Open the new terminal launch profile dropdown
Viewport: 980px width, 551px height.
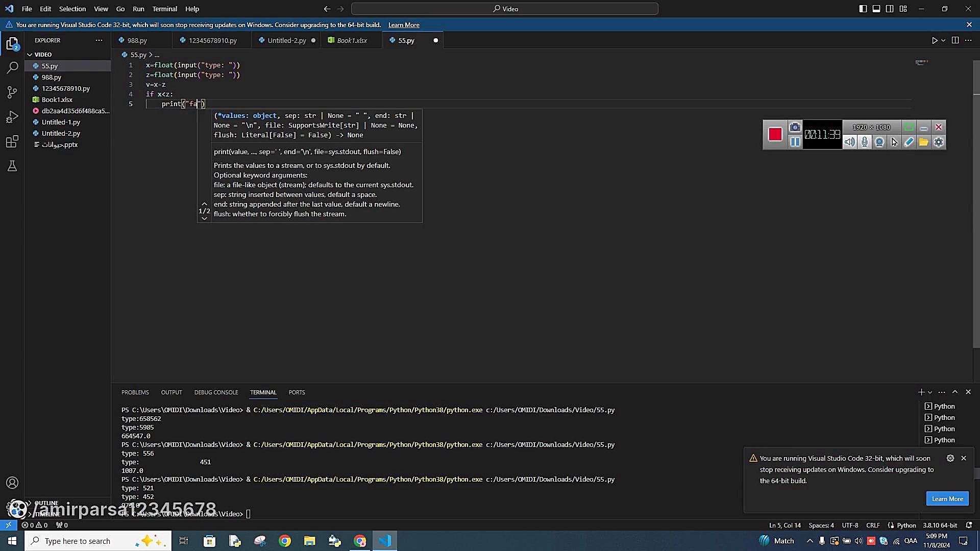pyautogui.click(x=930, y=392)
